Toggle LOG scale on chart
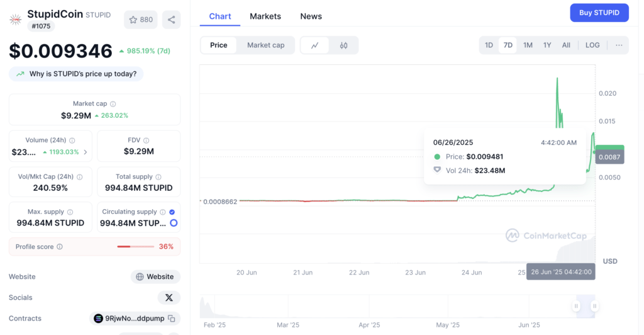The width and height of the screenshot is (644, 335). pyautogui.click(x=592, y=45)
